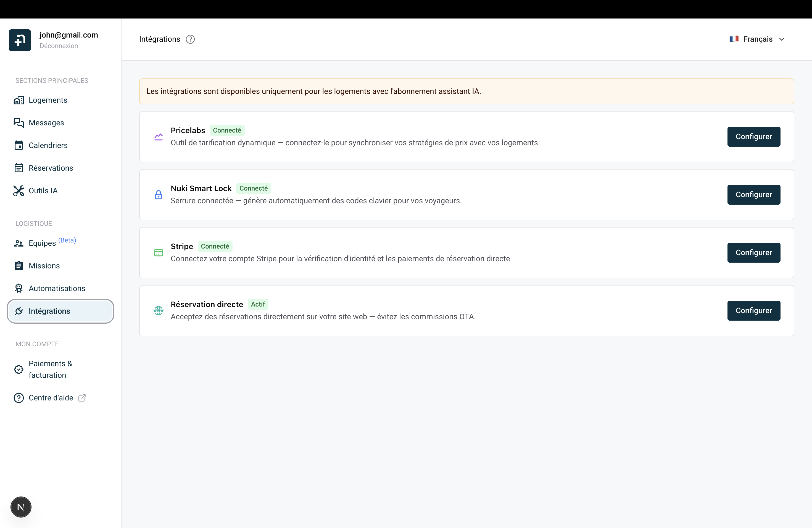Click the external link icon next to Centre d'aide
This screenshot has height=528, width=812.
click(82, 398)
